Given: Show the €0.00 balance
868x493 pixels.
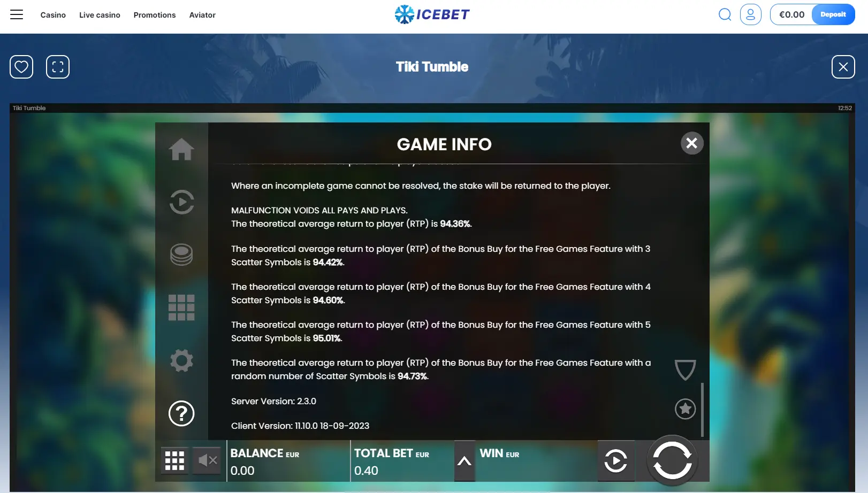Looking at the screenshot, I should pyautogui.click(x=791, y=14).
